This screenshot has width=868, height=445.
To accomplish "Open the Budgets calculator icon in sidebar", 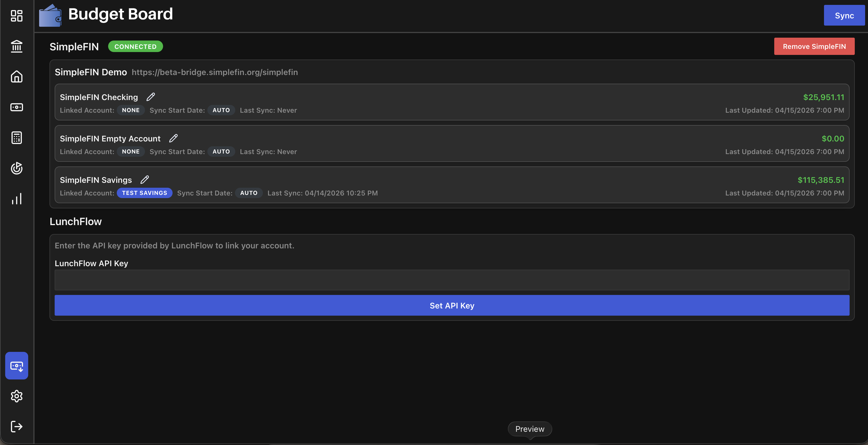I will pos(16,137).
